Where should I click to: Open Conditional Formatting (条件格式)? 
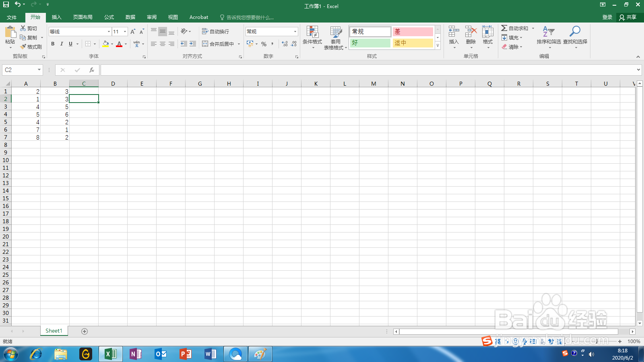[x=312, y=37]
